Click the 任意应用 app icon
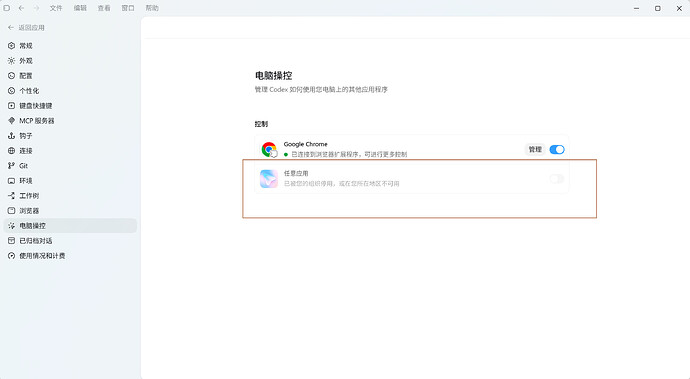Viewport: 690px width, 379px height. [269, 179]
